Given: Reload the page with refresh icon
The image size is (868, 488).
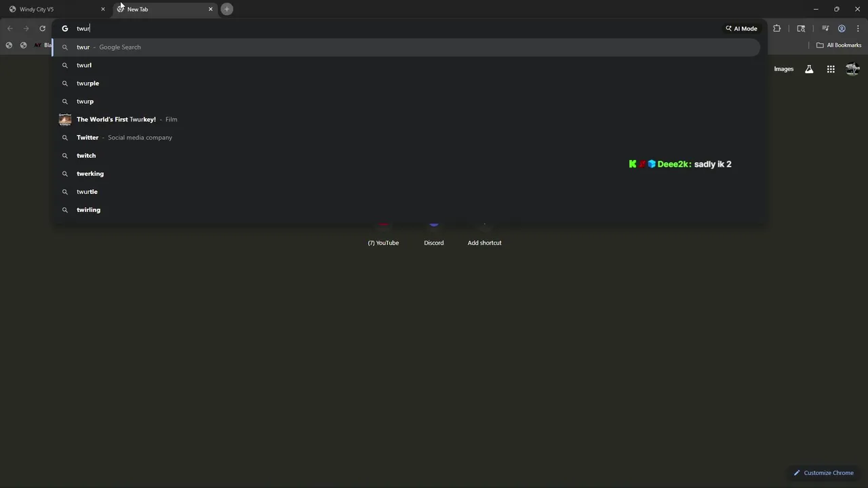Looking at the screenshot, I should point(42,28).
